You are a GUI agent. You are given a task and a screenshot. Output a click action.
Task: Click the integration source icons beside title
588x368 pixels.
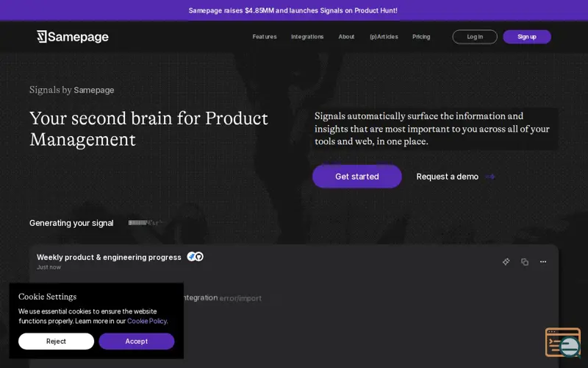pyautogui.click(x=195, y=256)
